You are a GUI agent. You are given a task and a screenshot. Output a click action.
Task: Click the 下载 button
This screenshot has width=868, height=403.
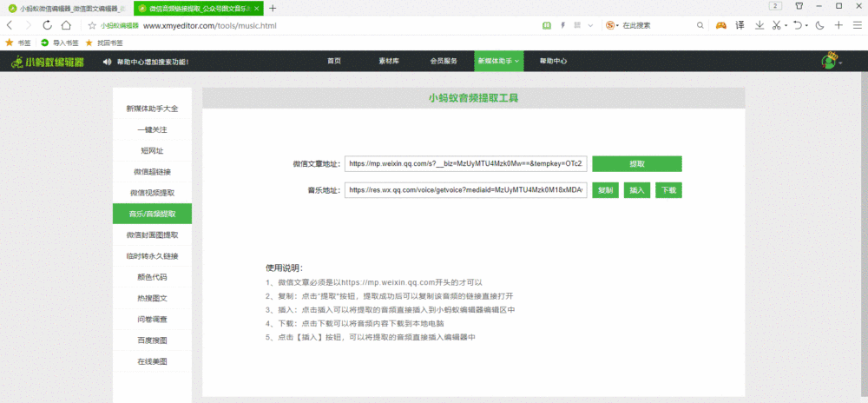pyautogui.click(x=668, y=190)
